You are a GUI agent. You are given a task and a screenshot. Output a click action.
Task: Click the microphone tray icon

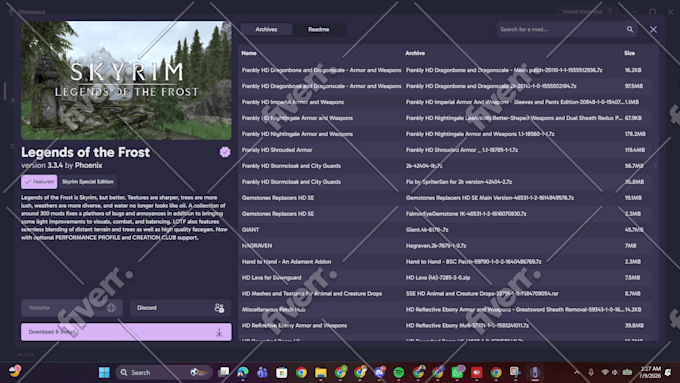point(591,372)
